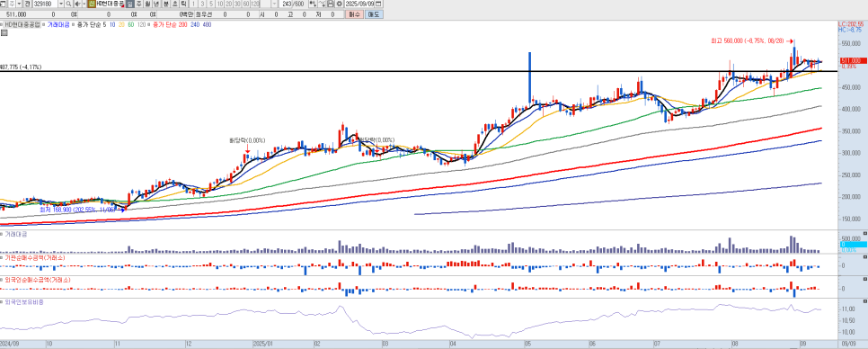Open chart settings gear icon
868x349 pixels.
pos(340,4)
